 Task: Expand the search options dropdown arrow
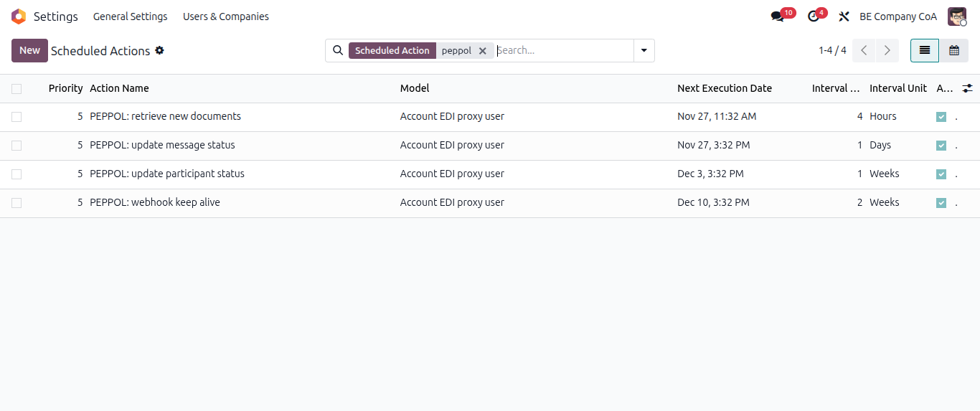(x=644, y=50)
